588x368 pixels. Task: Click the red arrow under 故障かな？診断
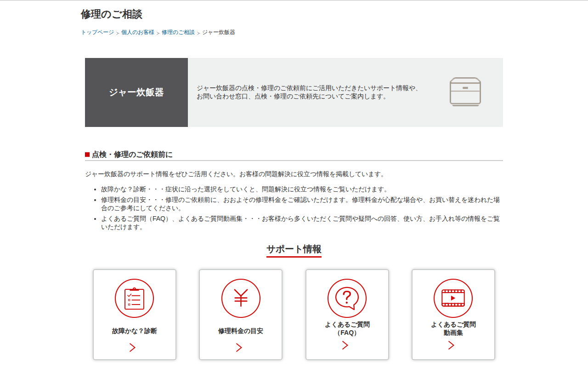pos(132,348)
